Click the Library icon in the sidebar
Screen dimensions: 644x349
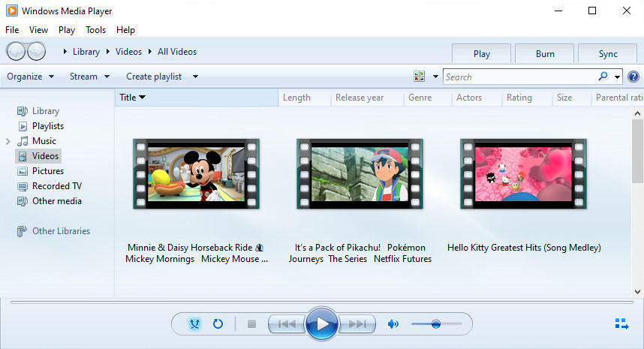tap(23, 111)
